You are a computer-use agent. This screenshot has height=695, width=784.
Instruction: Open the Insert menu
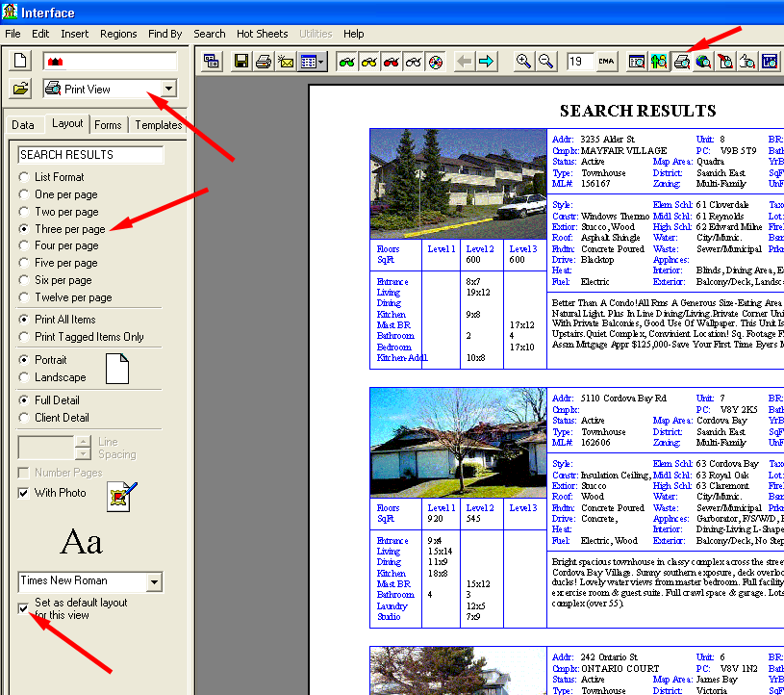click(74, 34)
